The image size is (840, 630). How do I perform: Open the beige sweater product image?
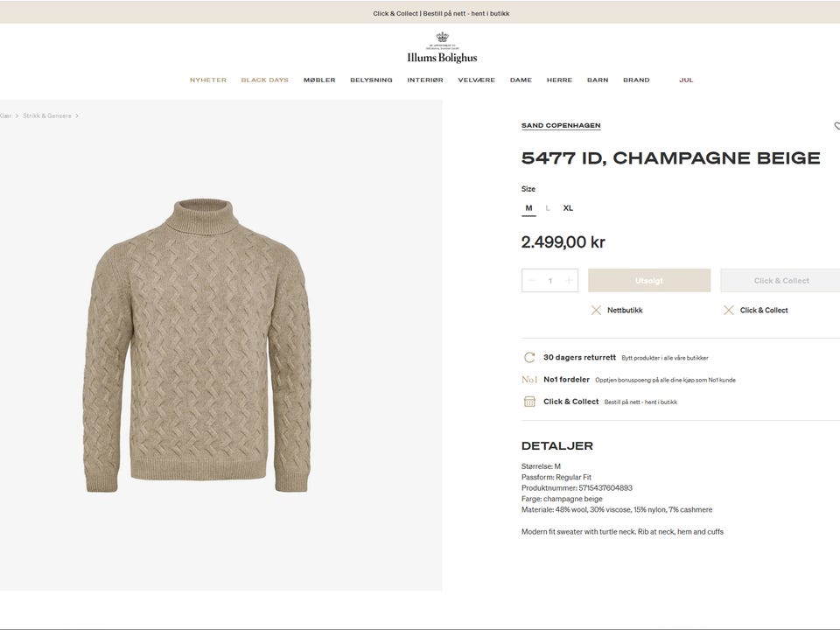(198, 345)
